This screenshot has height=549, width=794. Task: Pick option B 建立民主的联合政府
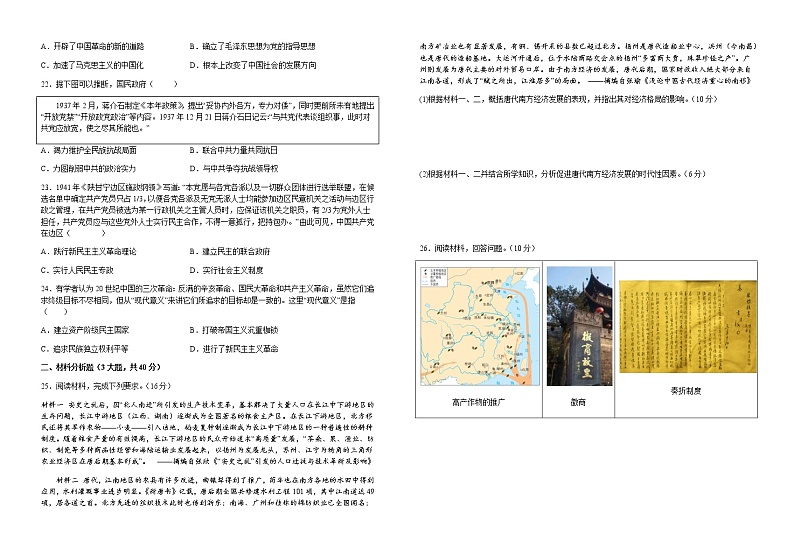tap(229, 251)
